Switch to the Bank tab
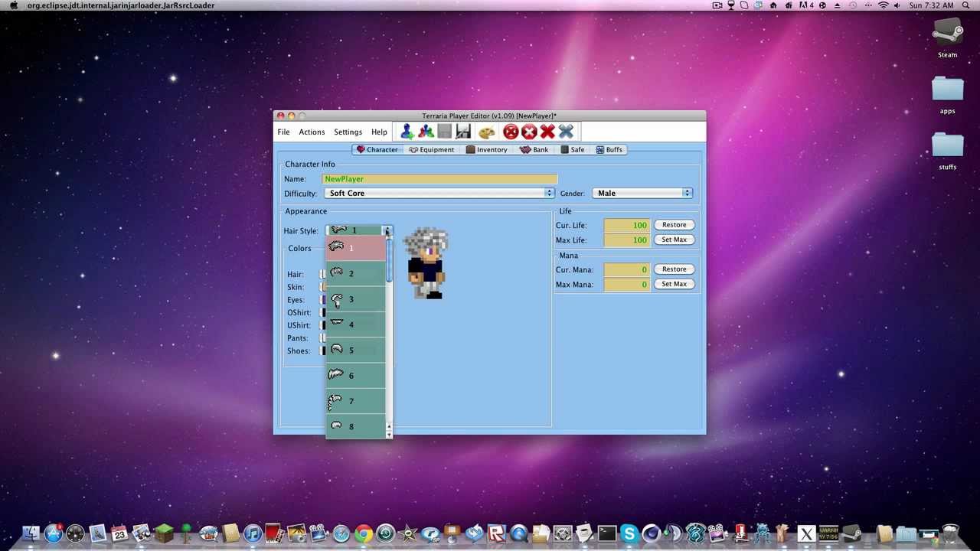Screen dimensions: 980x551 click(x=534, y=150)
